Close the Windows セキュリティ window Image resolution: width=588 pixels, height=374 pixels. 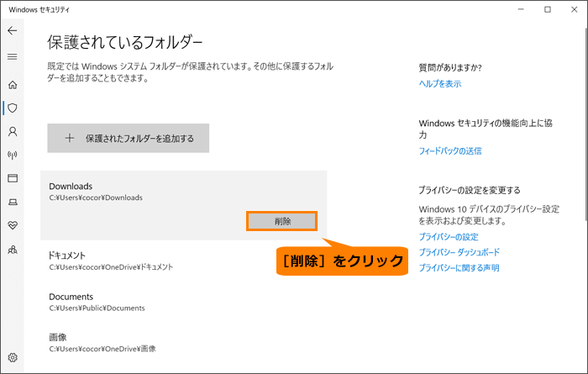click(574, 9)
